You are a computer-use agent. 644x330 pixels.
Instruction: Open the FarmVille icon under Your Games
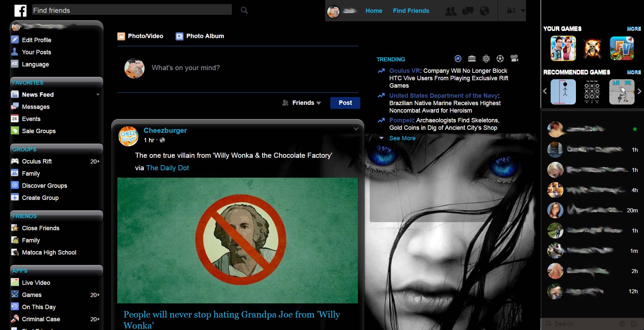pos(622,48)
